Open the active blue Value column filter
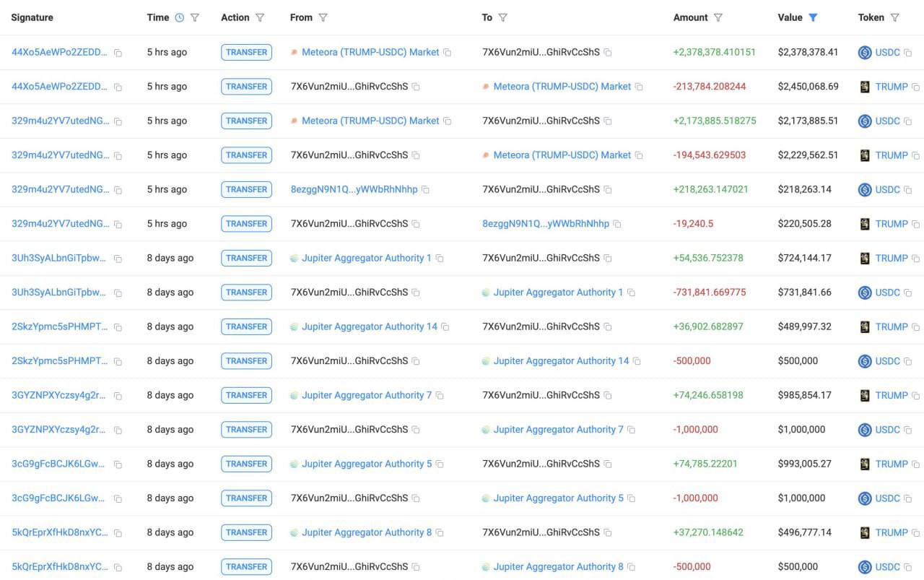Image resolution: width=924 pixels, height=580 pixels. tap(813, 17)
